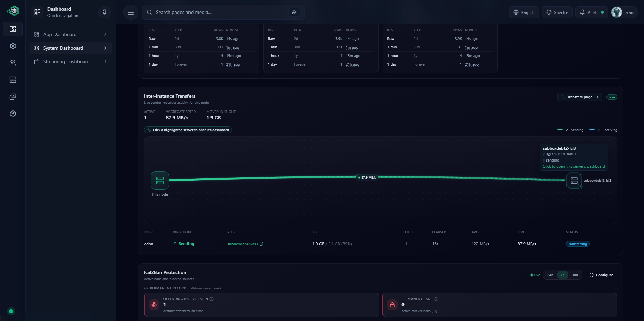Click the ⌘K shortcut badge in search
This screenshot has height=321, width=644.
coord(294,12)
